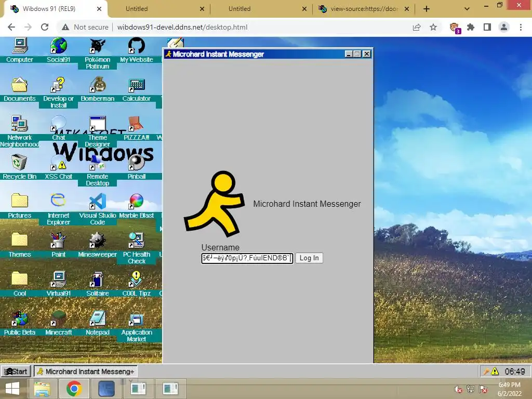The image size is (532, 399).
Task: Launch the Marble Blast icon
Action: [x=137, y=201]
